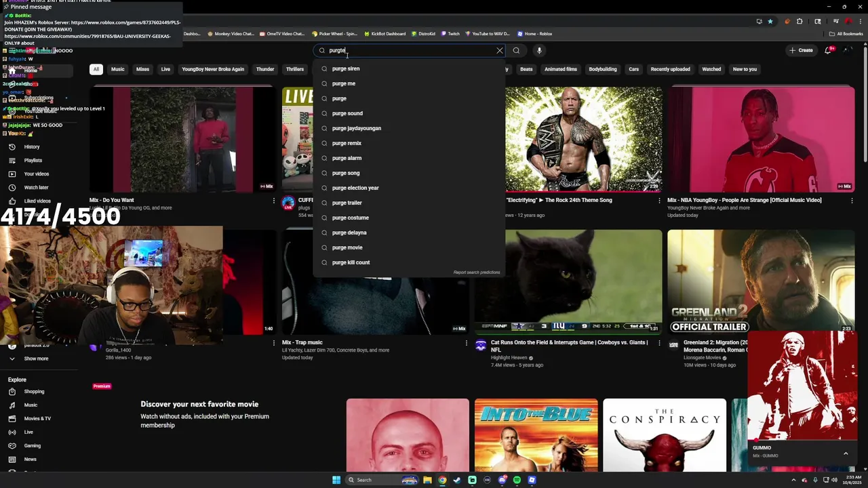Open the History icon in the sidebar

[x=12, y=146]
